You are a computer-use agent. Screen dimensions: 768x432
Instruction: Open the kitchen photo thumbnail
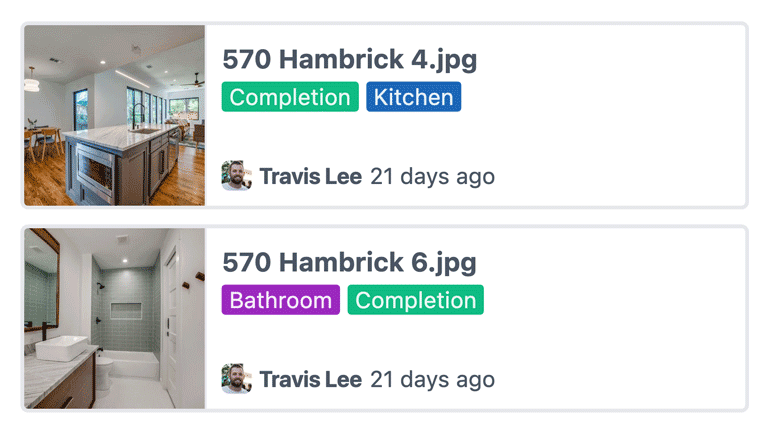coord(114,115)
